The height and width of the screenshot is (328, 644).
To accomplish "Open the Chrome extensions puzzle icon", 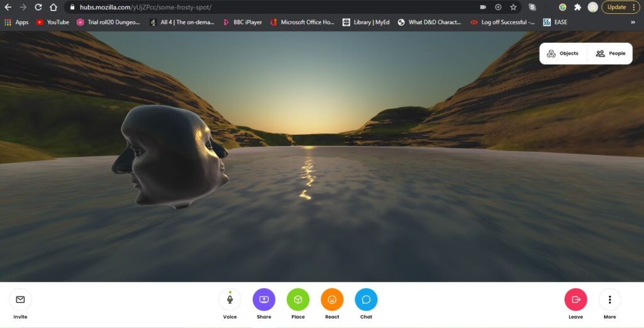I will (x=577, y=7).
